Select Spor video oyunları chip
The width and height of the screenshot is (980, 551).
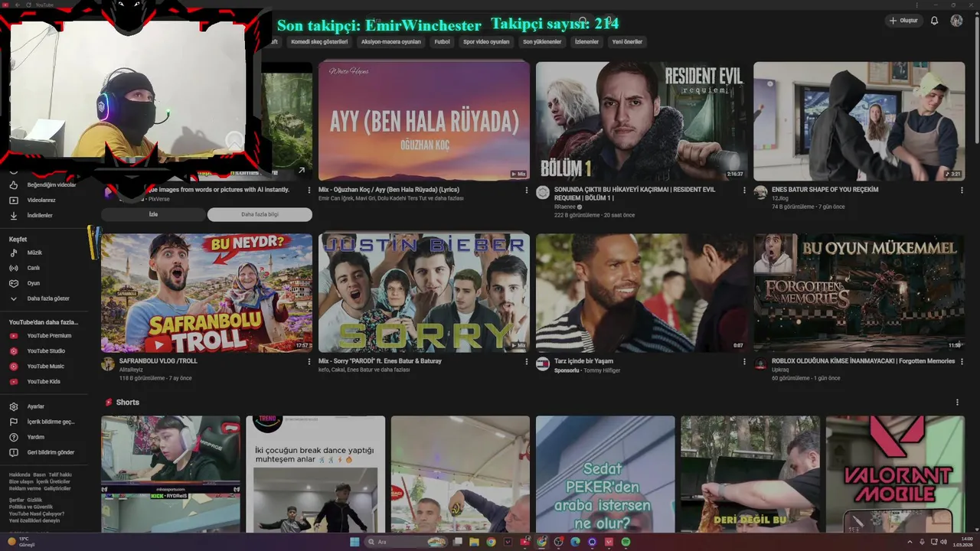(486, 42)
